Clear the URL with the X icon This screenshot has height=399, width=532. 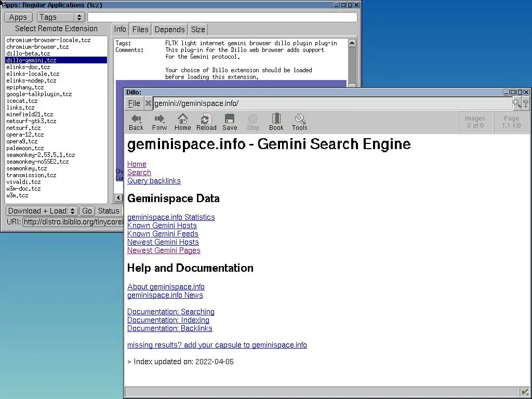(x=148, y=103)
